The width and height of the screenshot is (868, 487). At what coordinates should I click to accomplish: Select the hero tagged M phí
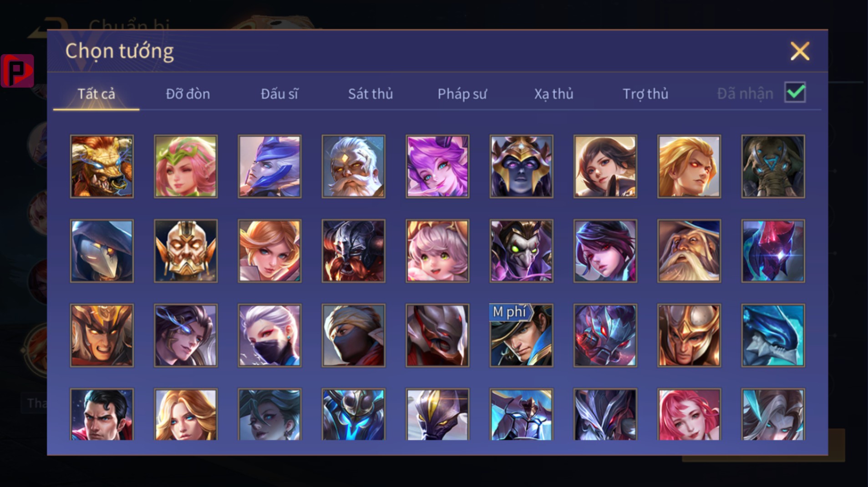tap(521, 336)
